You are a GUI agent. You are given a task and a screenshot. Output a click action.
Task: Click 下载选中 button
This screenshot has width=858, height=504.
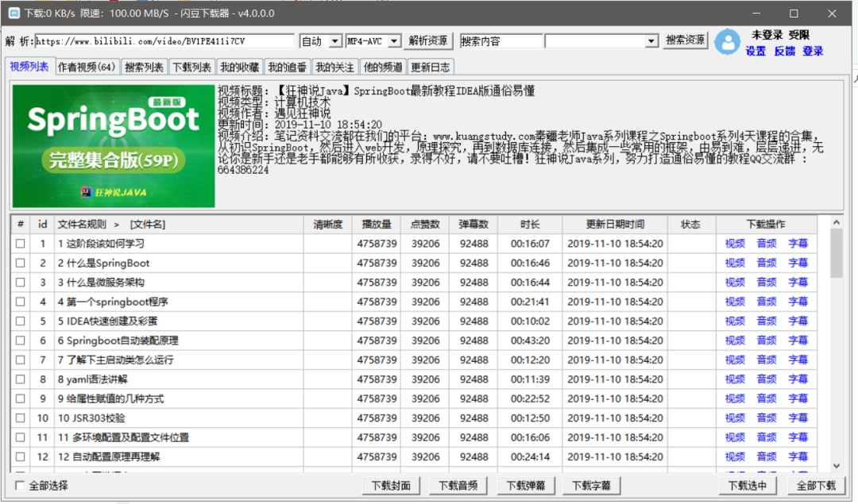pos(748,486)
